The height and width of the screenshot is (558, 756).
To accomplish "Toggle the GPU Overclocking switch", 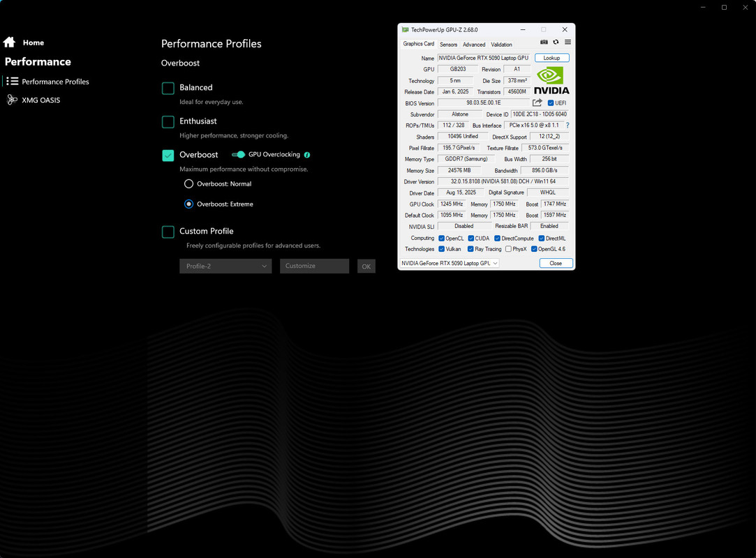I will click(238, 155).
